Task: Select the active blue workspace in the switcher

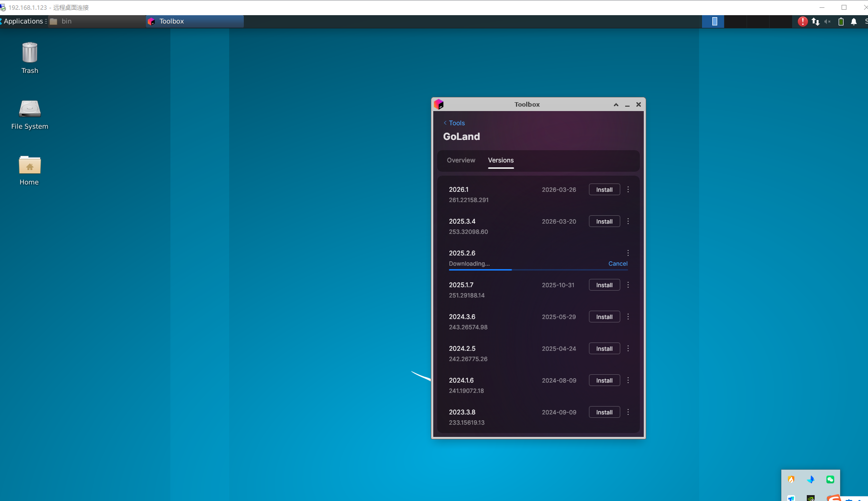Action: click(x=713, y=21)
